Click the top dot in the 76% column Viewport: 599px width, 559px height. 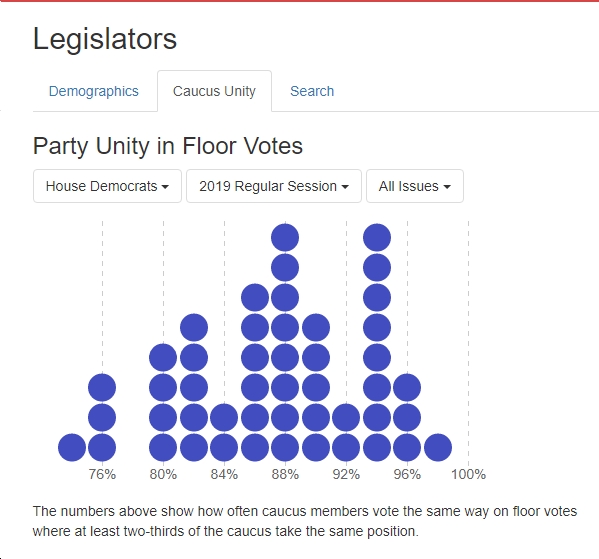pyautogui.click(x=102, y=387)
